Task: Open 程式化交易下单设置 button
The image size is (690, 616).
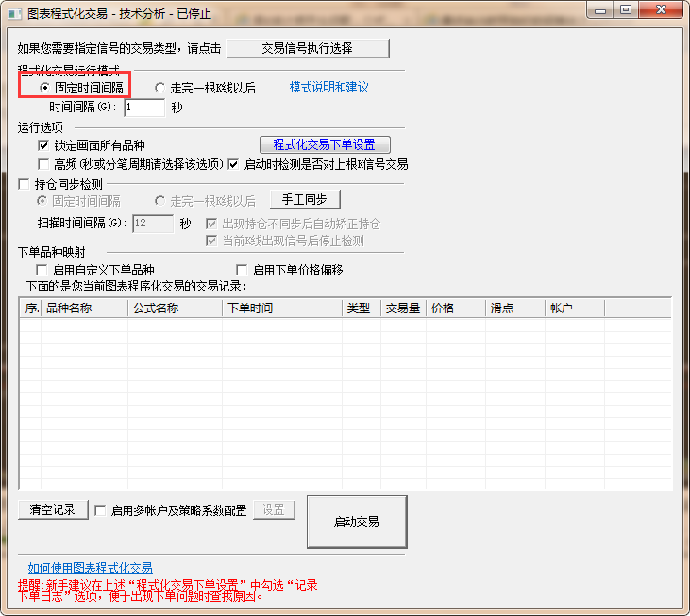Action: tap(325, 144)
